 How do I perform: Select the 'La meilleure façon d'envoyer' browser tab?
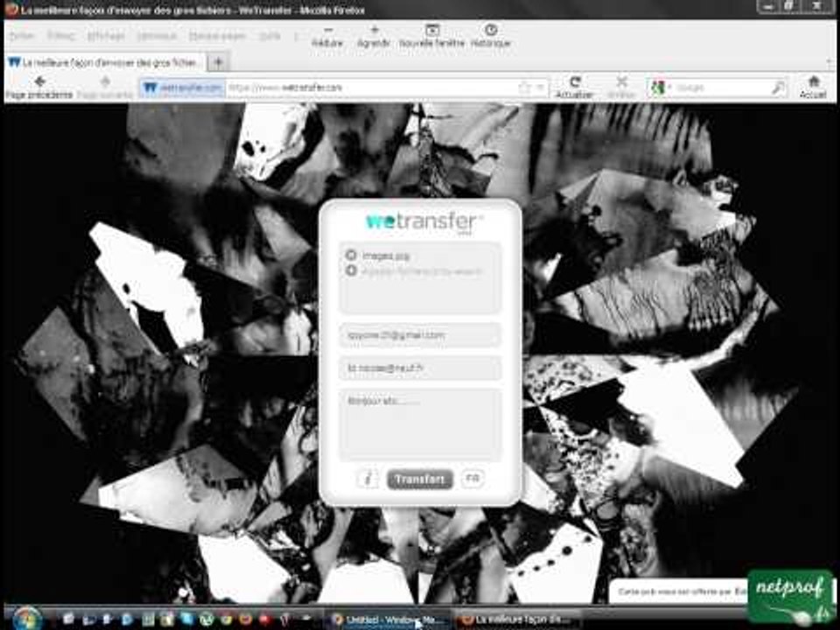click(104, 63)
